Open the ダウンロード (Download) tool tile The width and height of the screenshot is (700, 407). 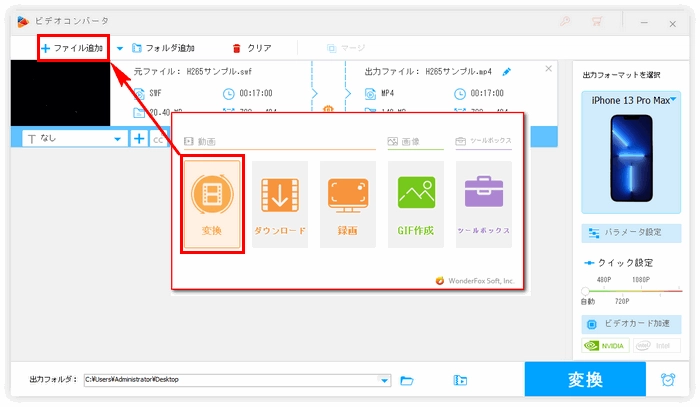click(279, 204)
